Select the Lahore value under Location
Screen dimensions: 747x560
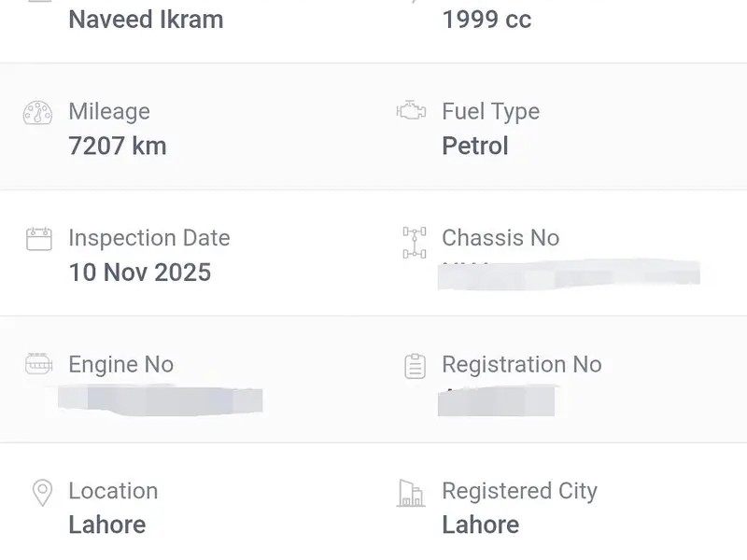click(x=107, y=525)
